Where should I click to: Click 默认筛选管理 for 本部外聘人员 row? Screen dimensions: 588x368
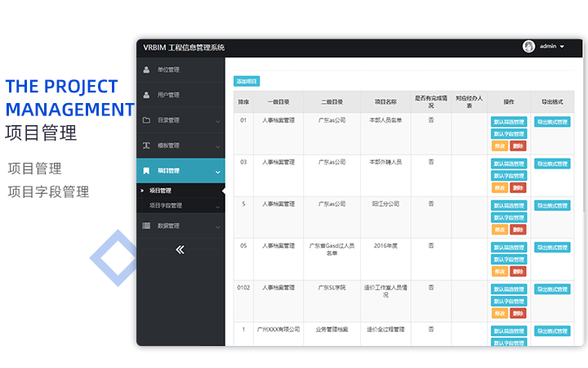pos(509,164)
